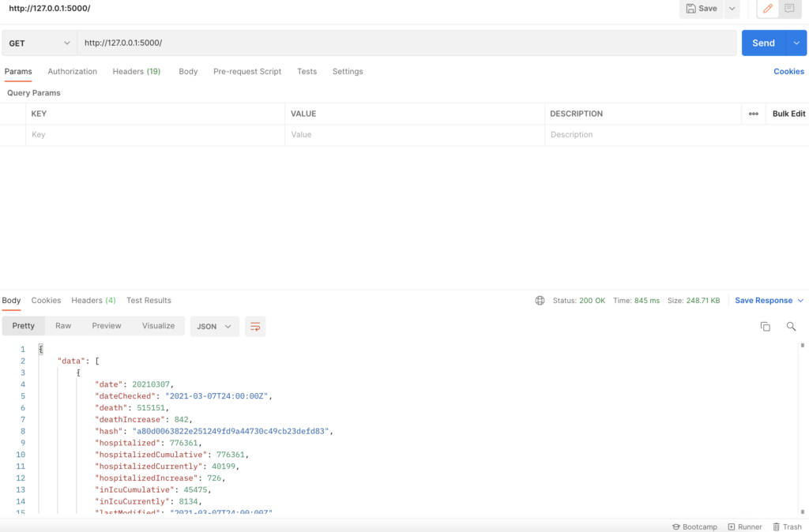The height and width of the screenshot is (532, 809).
Task: Click the Cookies link
Action: tap(788, 71)
